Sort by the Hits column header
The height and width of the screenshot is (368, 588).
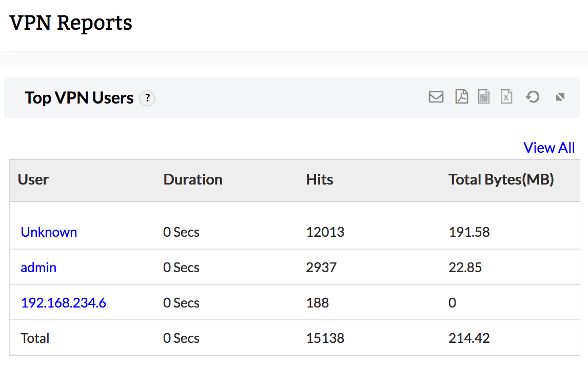pos(320,179)
